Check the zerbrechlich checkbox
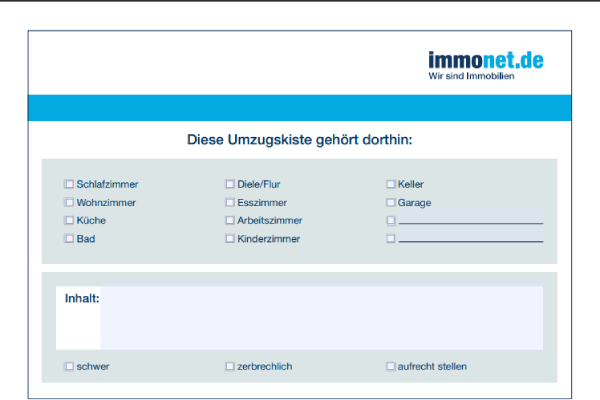 pos(230,366)
